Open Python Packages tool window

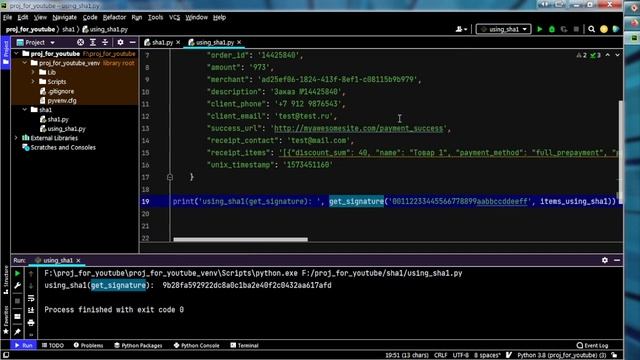(138, 345)
